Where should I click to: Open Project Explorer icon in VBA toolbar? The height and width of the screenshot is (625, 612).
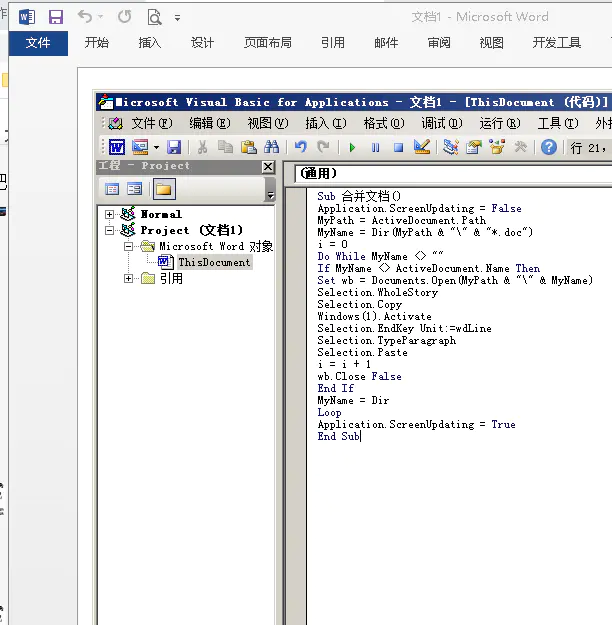(x=451, y=147)
